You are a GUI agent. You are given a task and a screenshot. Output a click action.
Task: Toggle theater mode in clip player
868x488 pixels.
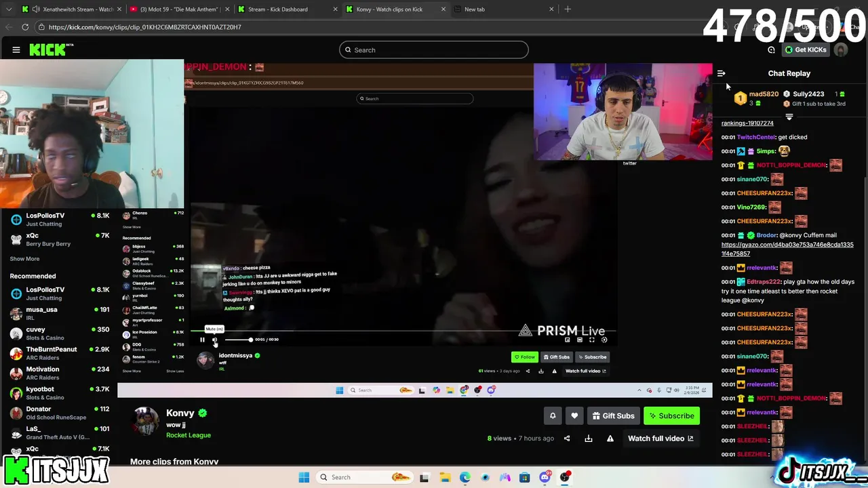point(579,340)
